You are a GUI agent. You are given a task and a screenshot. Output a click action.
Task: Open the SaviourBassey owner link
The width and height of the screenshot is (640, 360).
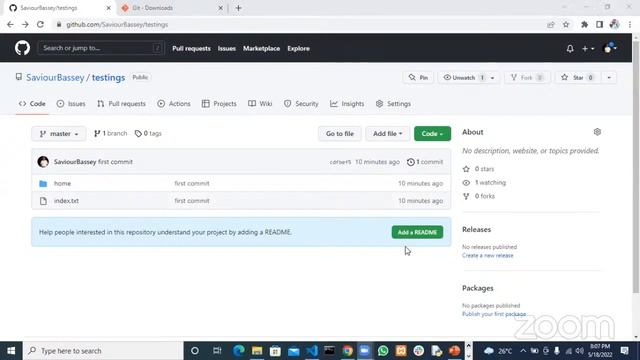(55, 78)
